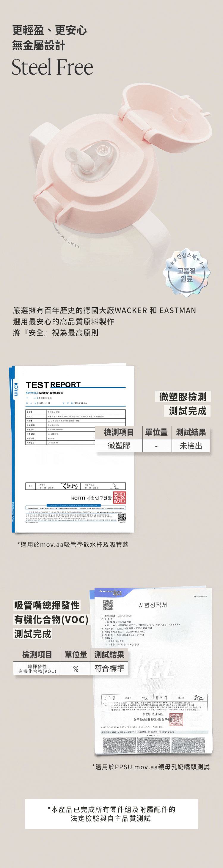
Task: Click the KCL logo in the certificate header
Action: click(x=117, y=593)
